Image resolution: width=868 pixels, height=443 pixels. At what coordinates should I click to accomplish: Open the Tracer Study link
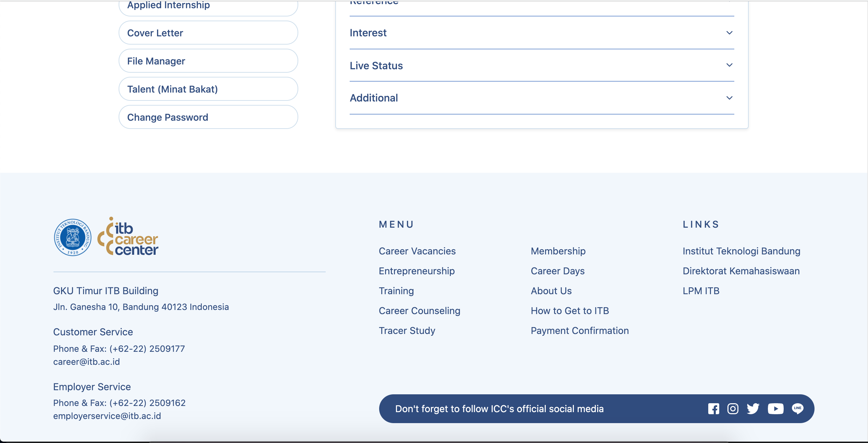(407, 331)
